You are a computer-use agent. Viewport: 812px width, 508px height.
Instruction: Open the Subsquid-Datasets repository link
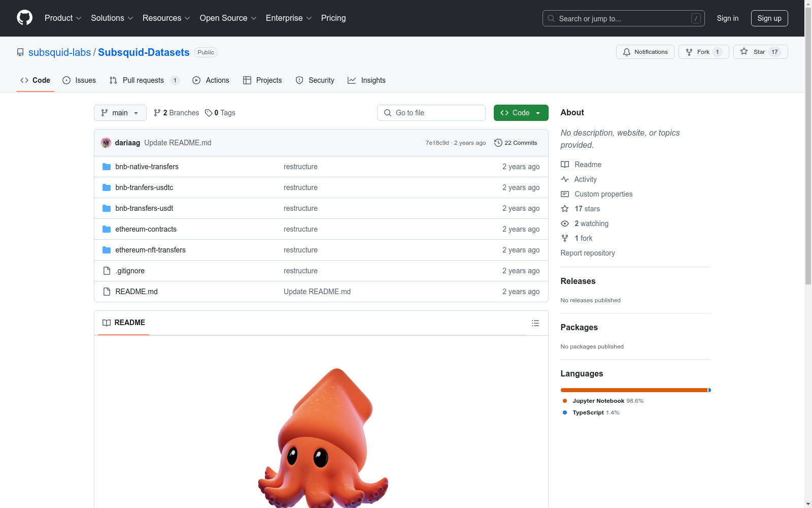click(x=144, y=52)
